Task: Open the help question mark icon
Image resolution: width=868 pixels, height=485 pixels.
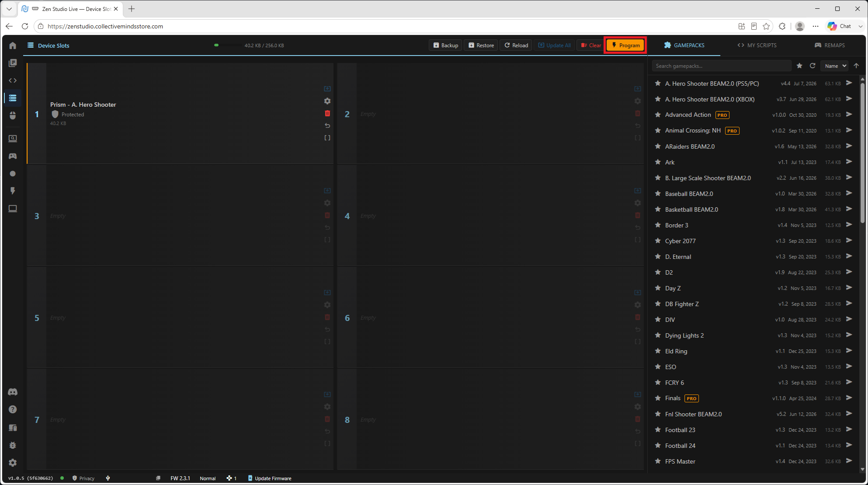Action: point(13,409)
